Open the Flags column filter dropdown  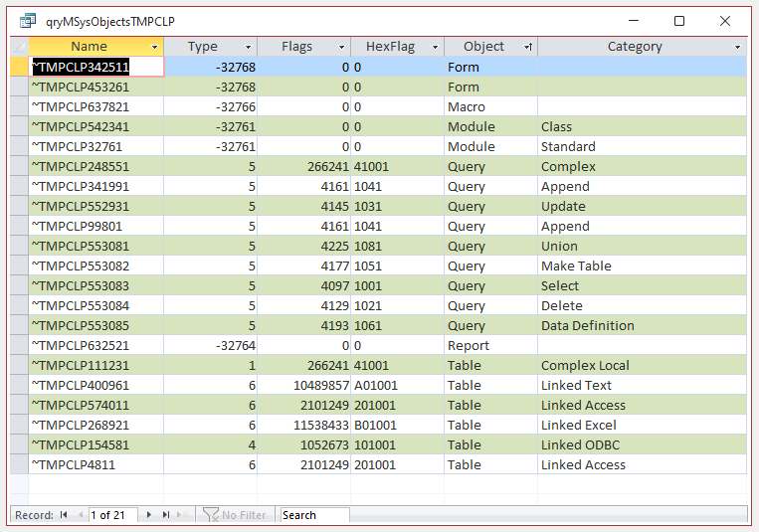pos(341,47)
